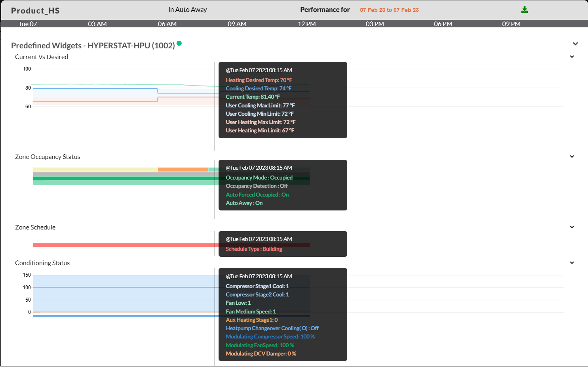This screenshot has width=588, height=367.
Task: Click the Current Vs Desired title
Action: [42, 57]
